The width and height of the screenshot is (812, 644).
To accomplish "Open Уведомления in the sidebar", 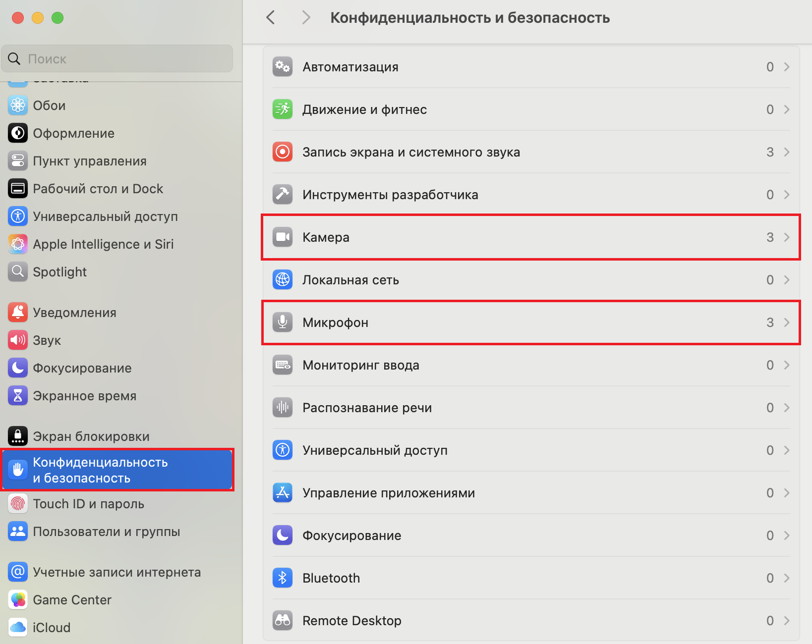I will tap(74, 313).
